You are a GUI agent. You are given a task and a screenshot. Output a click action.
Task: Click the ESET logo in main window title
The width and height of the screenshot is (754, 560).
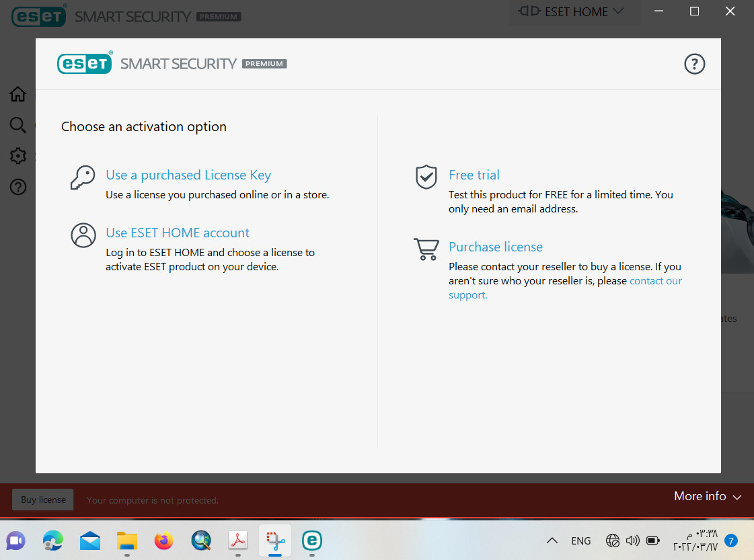39,16
